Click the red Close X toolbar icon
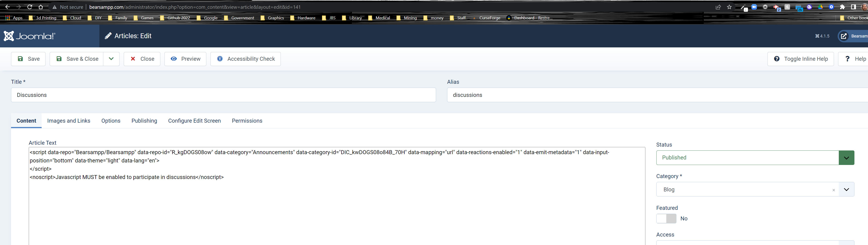 click(133, 59)
